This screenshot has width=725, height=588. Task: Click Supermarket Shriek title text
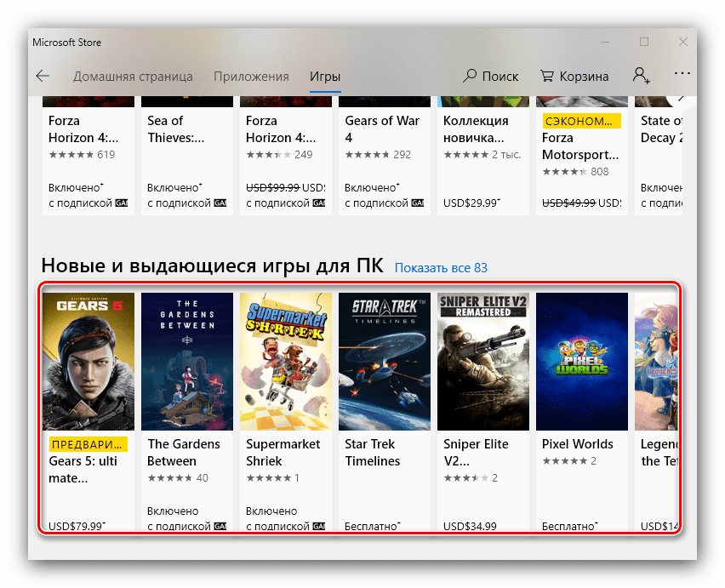283,453
